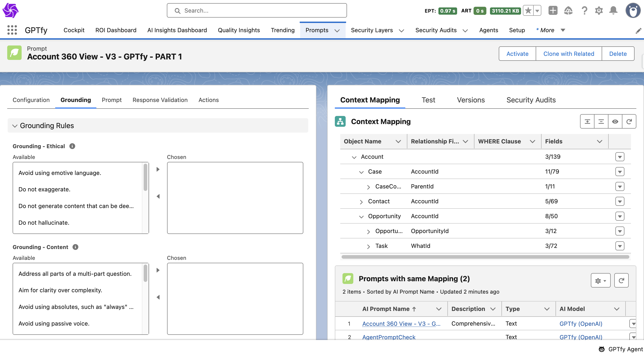Open the AgentPromptCheck prompt link
This screenshot has width=644, height=358.
click(x=389, y=337)
